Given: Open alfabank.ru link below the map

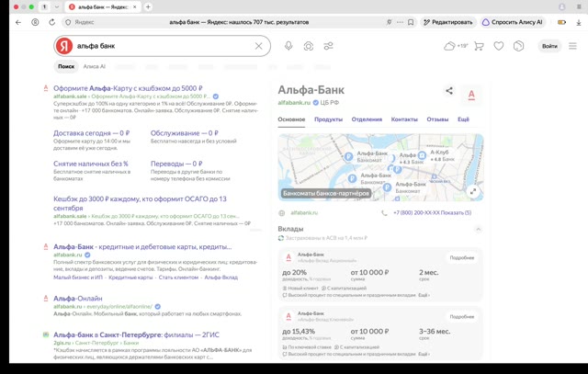Looking at the screenshot, I should pyautogui.click(x=304, y=212).
